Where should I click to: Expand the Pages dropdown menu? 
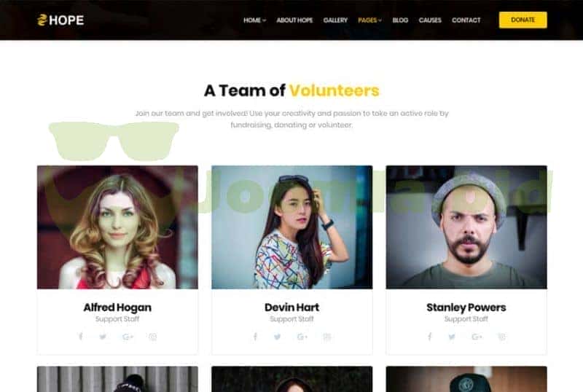click(369, 20)
